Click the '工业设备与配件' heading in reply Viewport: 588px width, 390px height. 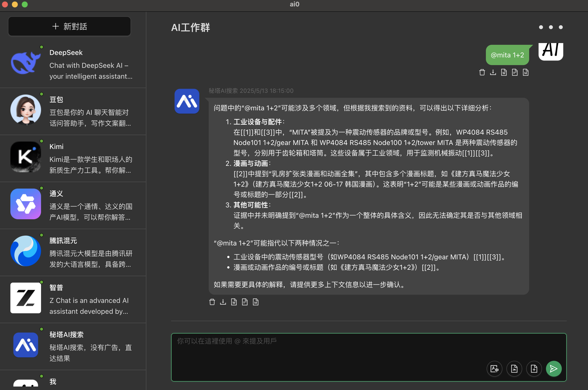(x=257, y=122)
